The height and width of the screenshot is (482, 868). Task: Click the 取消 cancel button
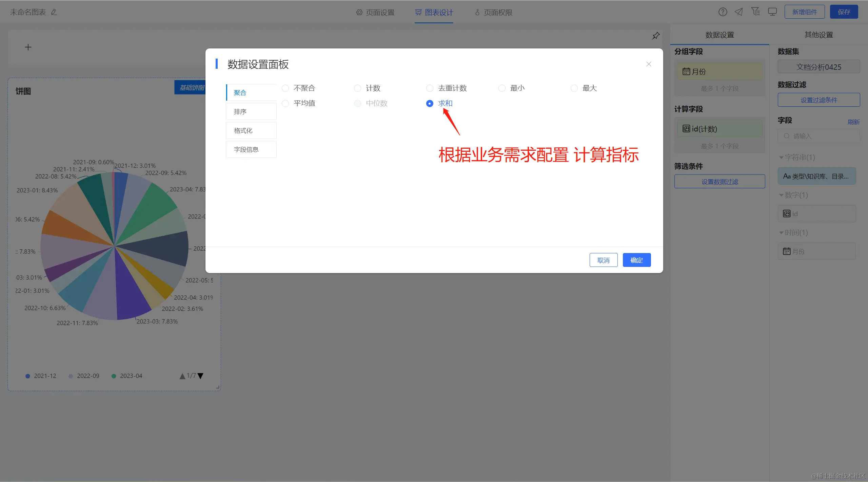[603, 260]
